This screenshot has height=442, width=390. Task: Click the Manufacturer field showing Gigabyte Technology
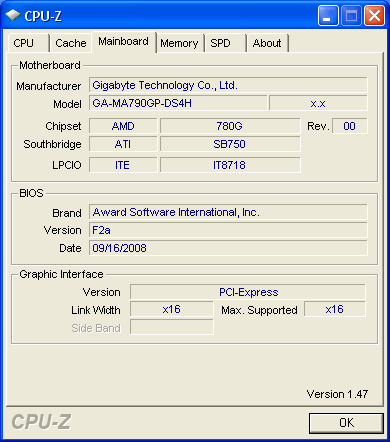228,85
